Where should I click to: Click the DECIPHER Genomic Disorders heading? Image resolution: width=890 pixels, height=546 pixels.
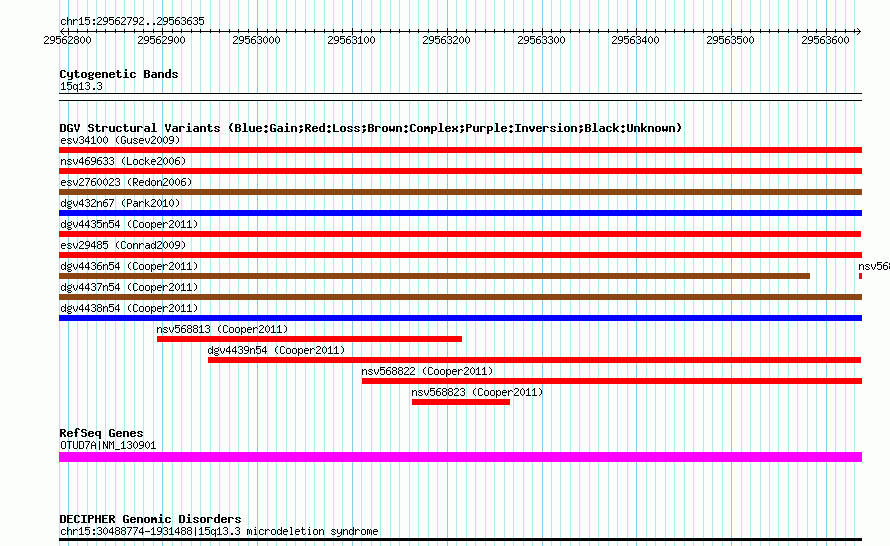pos(150,519)
